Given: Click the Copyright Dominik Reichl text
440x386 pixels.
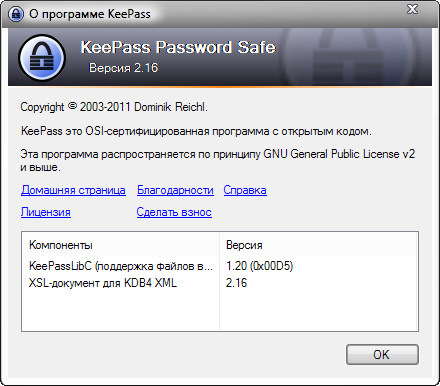Looking at the screenshot, I should pos(114,107).
